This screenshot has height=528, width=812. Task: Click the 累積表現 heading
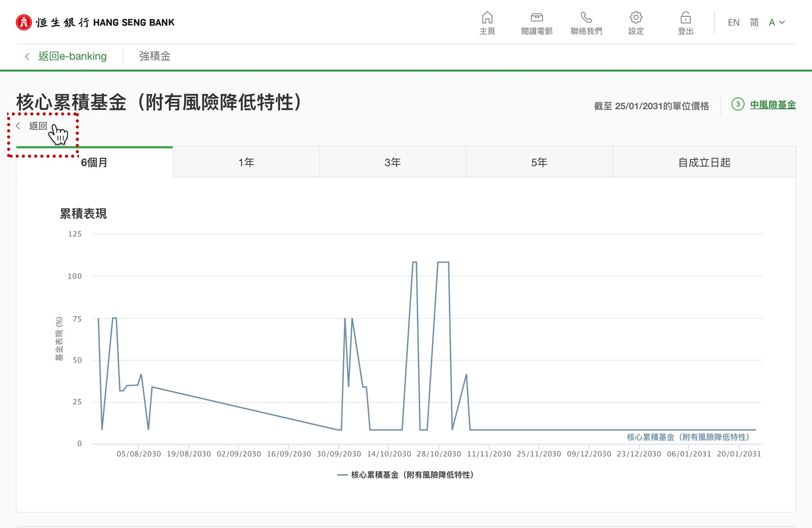(x=83, y=214)
